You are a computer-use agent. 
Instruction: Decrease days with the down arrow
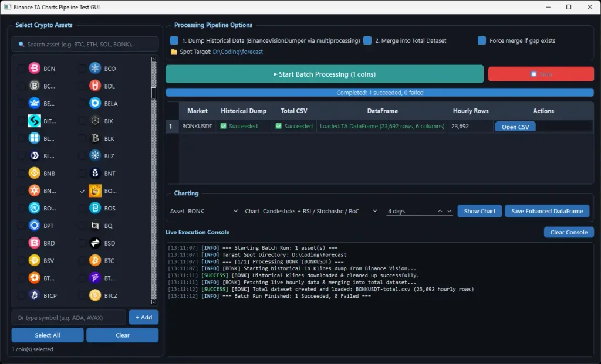(449, 211)
